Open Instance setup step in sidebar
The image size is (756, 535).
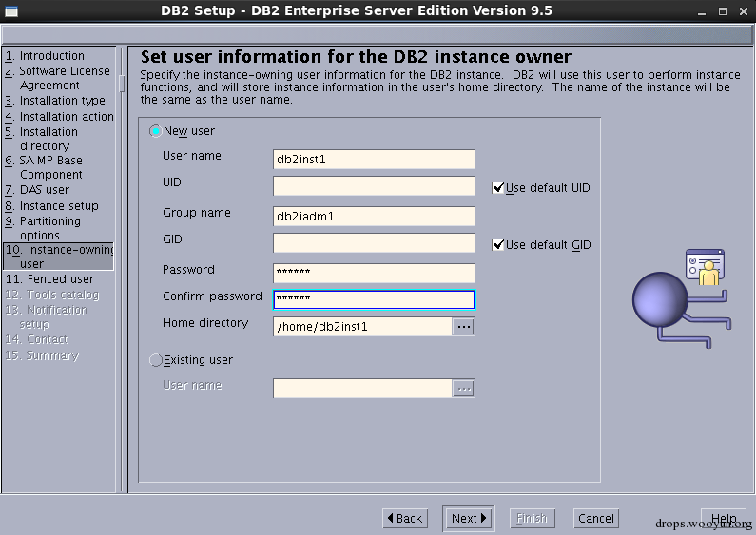tap(51, 206)
